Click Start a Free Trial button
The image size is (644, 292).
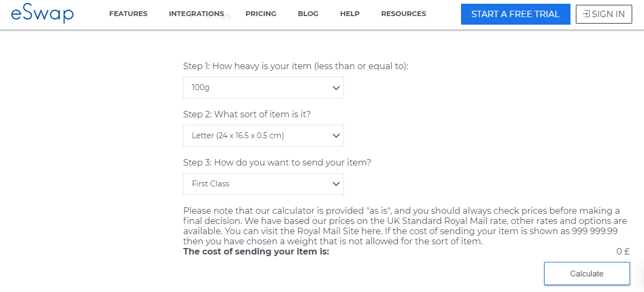coord(515,14)
